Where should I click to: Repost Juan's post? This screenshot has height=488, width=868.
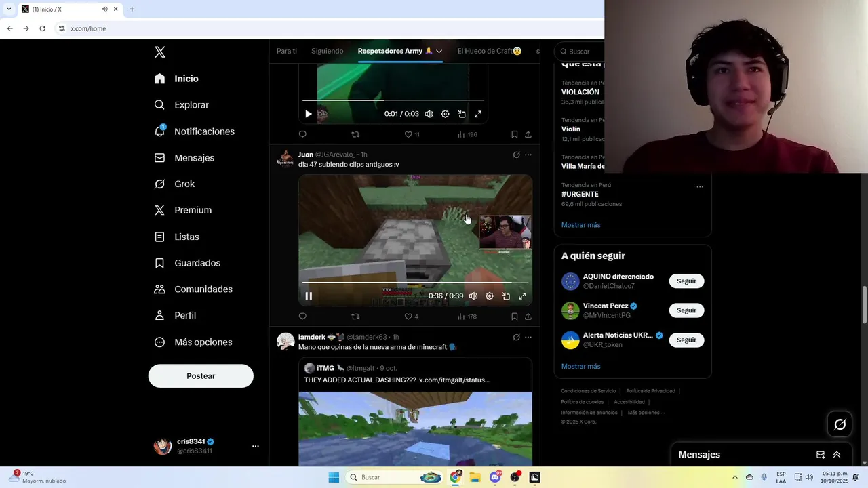pyautogui.click(x=355, y=317)
